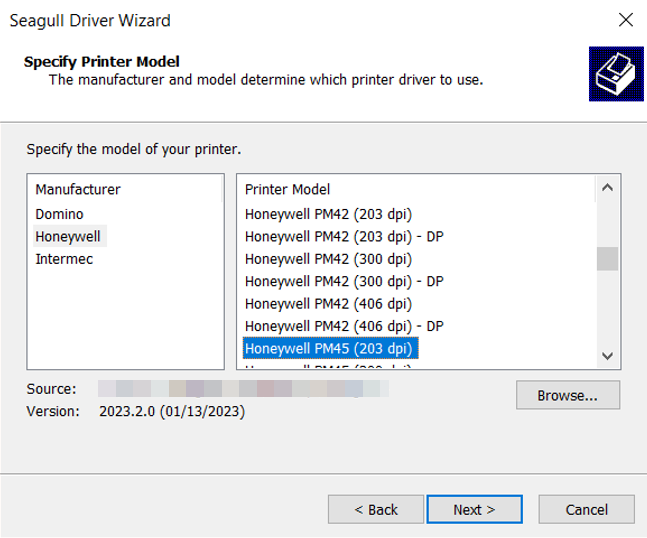Close the Seagull Driver Wizard window
The image size is (647, 538).
(626, 19)
